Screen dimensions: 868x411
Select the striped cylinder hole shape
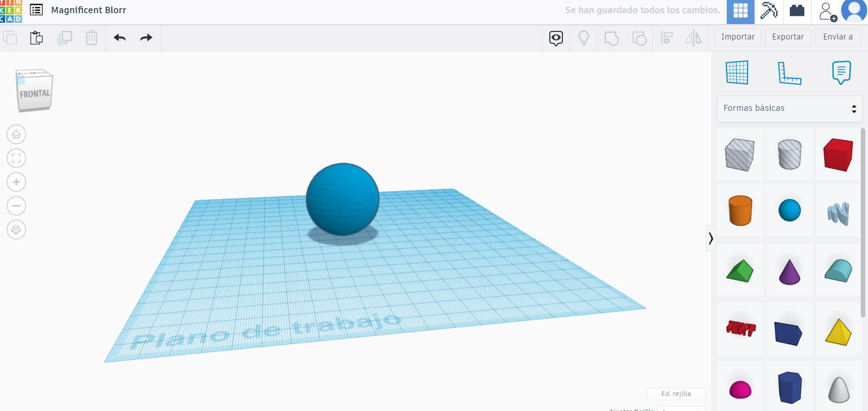click(x=789, y=154)
